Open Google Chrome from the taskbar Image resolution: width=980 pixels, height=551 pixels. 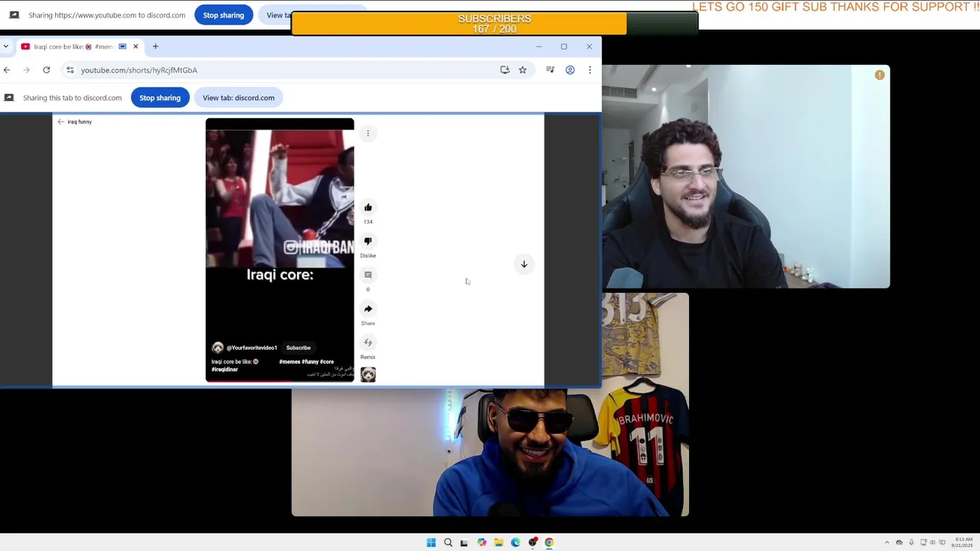click(549, 543)
